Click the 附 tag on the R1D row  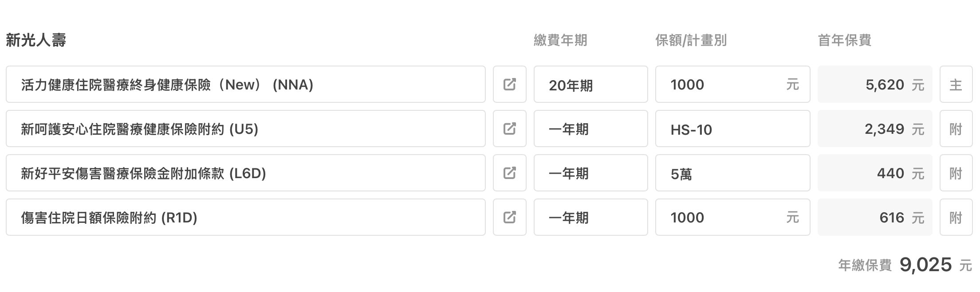[x=956, y=217]
